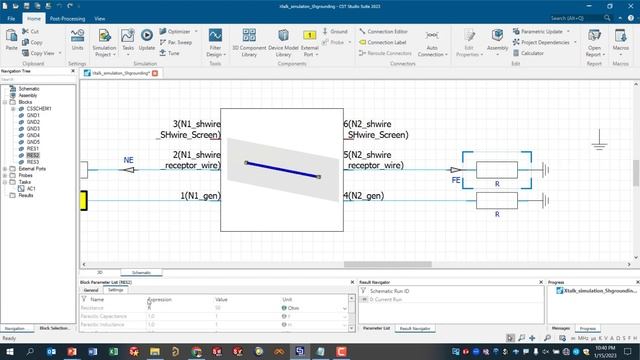Collapse the Tasks folder

click(x=5, y=182)
